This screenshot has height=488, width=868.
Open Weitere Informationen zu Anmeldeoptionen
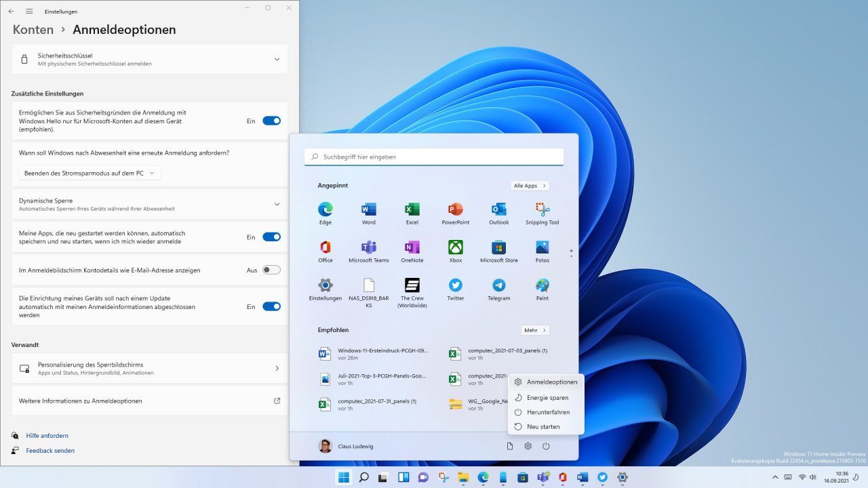click(150, 401)
